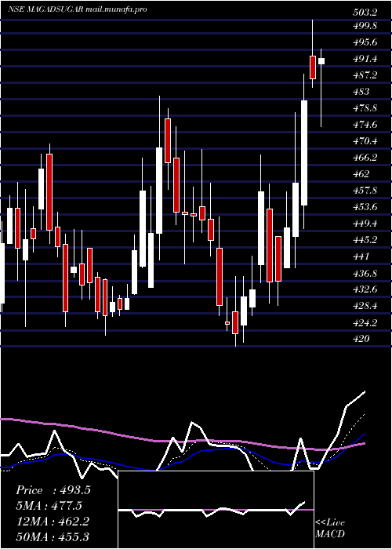Select the 483 price axis label
Image resolution: width=392 pixels, height=549 pixels.
click(361, 92)
